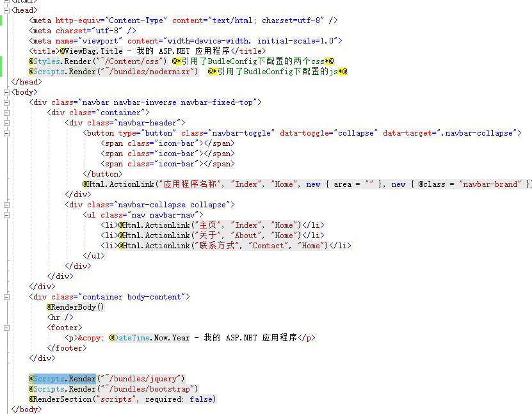Click the "应用程序名称" string in ActionLink
Image resolution: width=532 pixels, height=414 pixels.
coord(190,184)
